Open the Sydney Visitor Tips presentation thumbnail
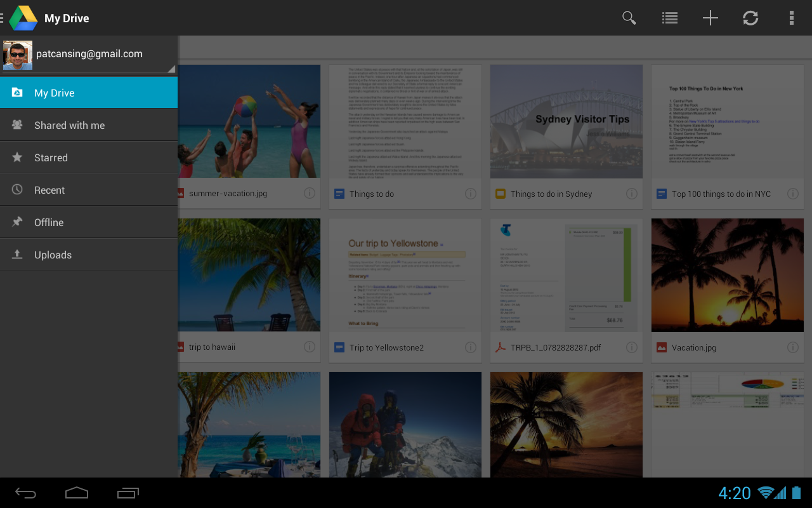Viewport: 812px width, 508px height. [x=566, y=121]
